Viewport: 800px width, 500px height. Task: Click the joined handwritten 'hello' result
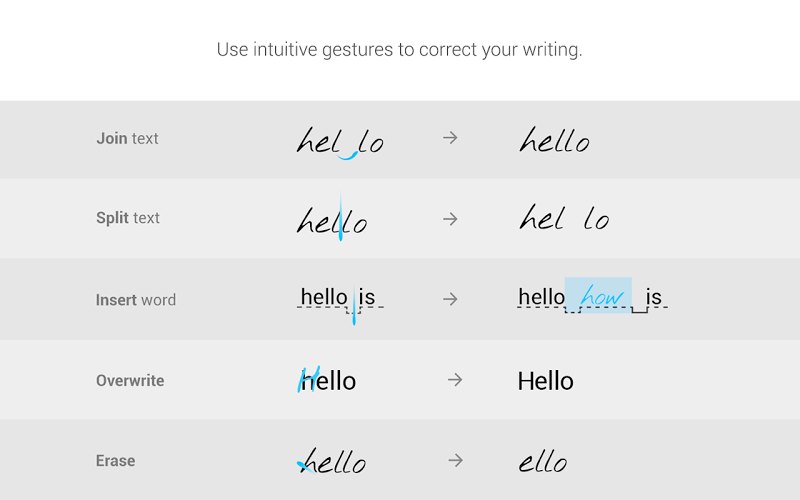tap(554, 141)
